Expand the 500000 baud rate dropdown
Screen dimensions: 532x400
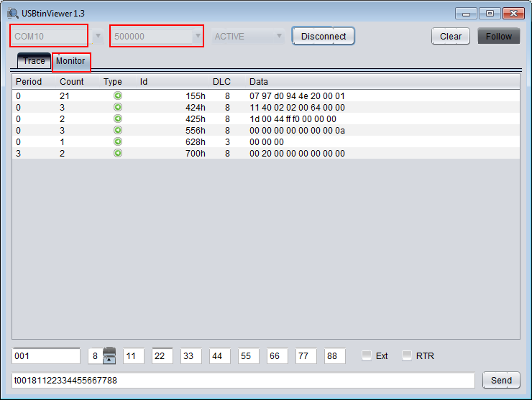[157, 36]
